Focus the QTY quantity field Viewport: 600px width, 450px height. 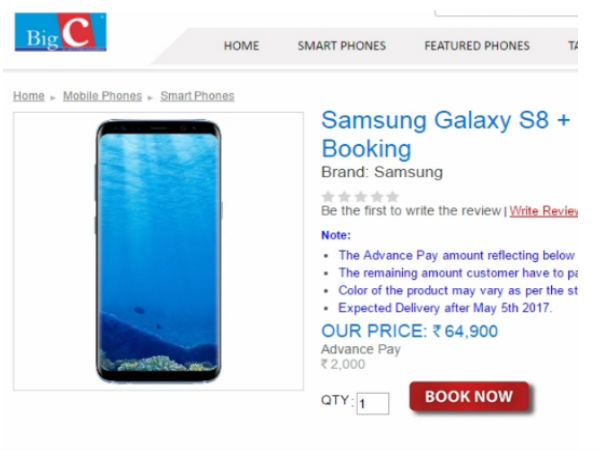[x=372, y=404]
